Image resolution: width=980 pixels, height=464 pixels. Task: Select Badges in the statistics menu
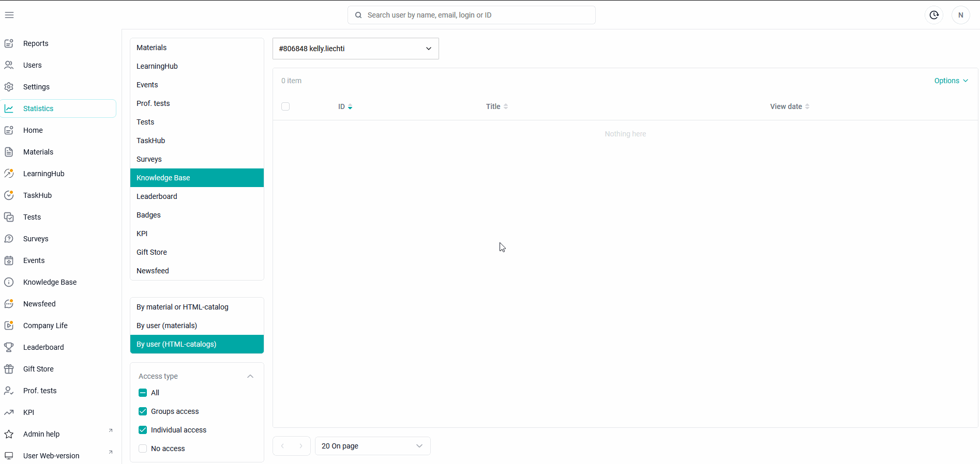[x=197, y=215]
